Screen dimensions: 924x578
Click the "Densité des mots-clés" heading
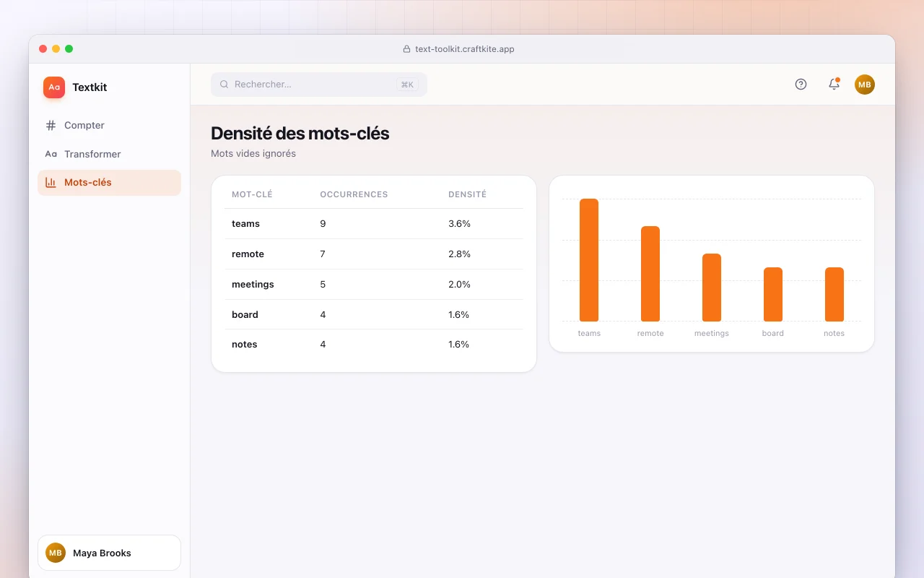300,134
